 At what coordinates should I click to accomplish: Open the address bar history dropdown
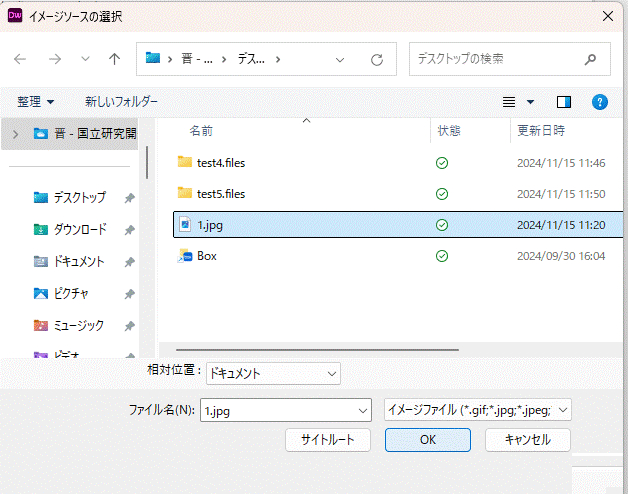coord(341,59)
